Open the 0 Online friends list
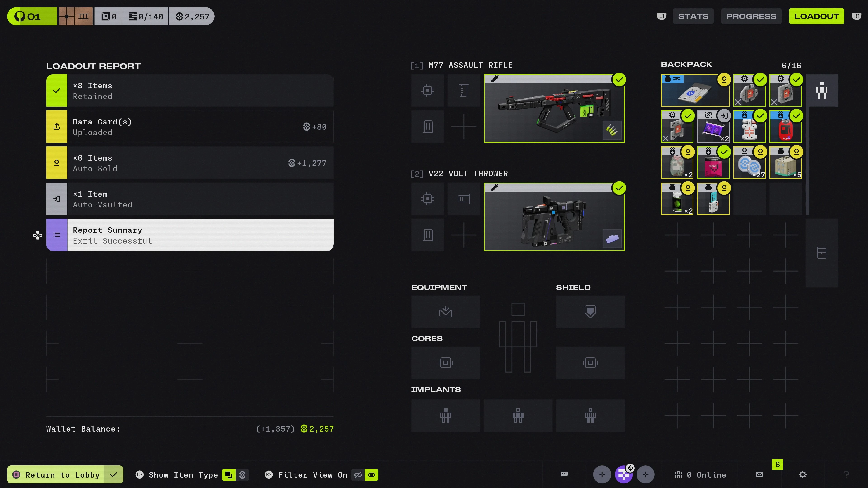This screenshot has width=868, height=488. (700, 474)
